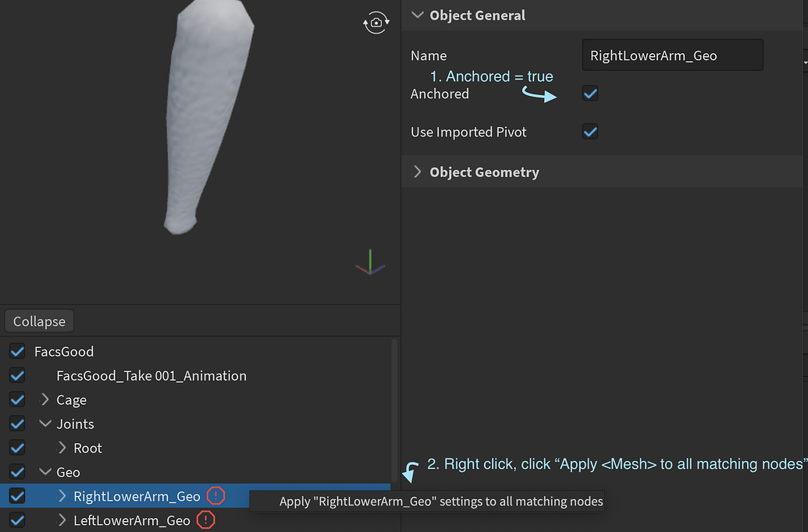Screen dimensions: 808x532
Task: Click the Name property label
Action: click(x=429, y=55)
